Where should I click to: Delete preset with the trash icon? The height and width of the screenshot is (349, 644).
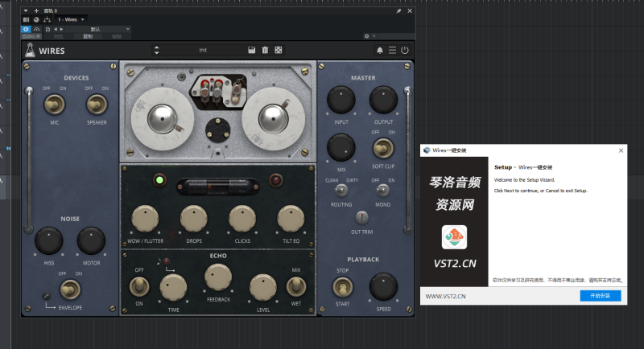[265, 50]
